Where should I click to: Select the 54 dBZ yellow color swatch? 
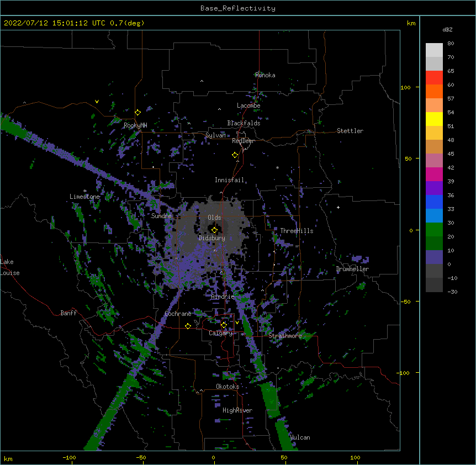point(434,119)
